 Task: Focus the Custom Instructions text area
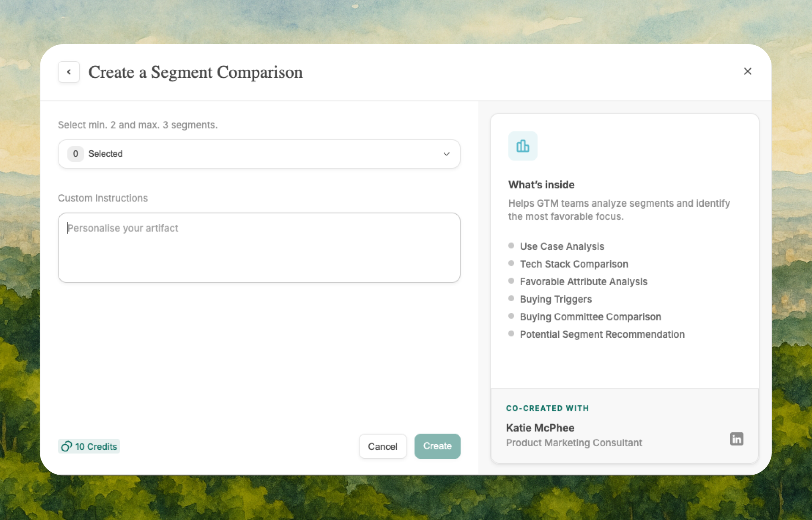tap(259, 247)
